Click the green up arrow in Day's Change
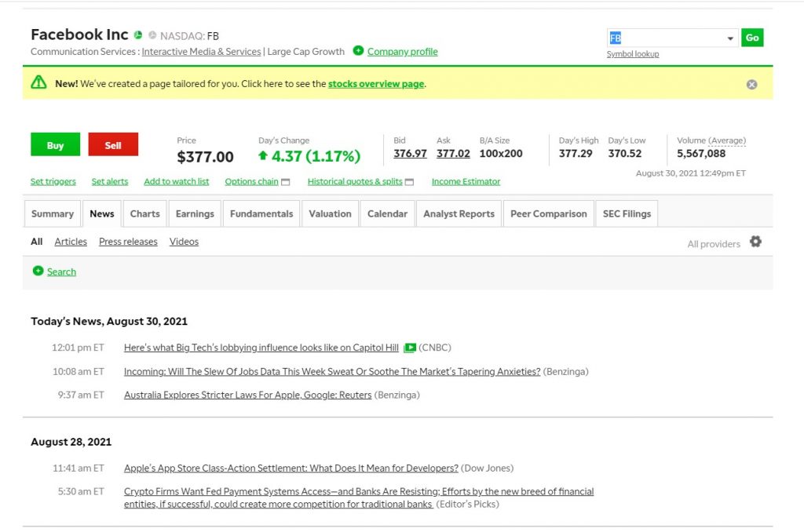This screenshot has width=804, height=532. click(x=262, y=155)
